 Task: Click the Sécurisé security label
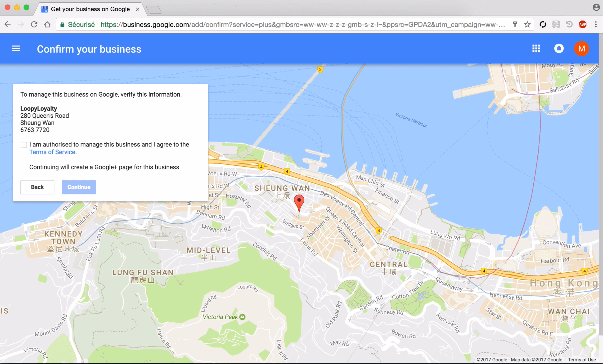point(81,24)
